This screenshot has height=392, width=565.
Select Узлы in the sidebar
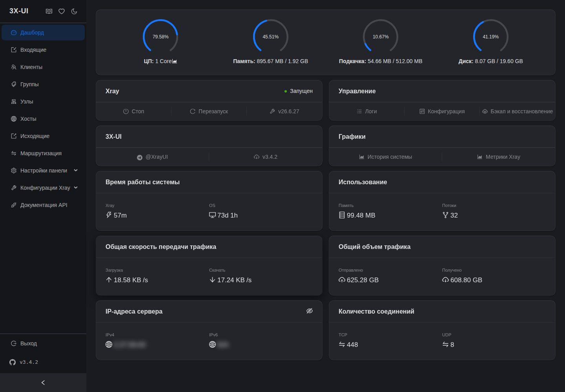tap(43, 102)
